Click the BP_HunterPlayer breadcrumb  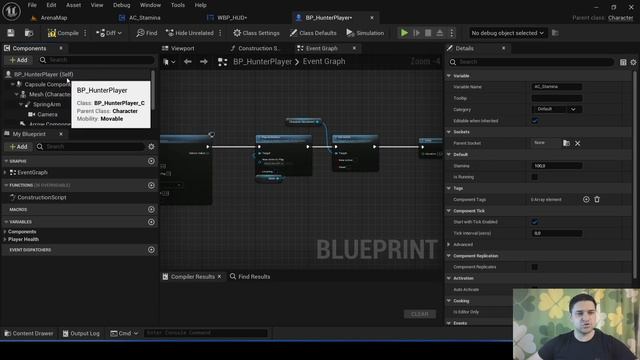[262, 62]
